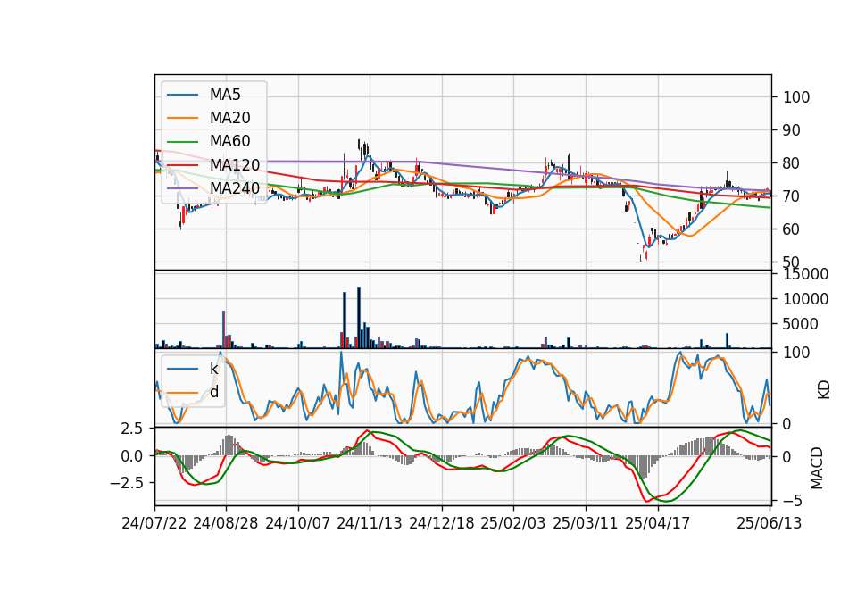Click the MACD axis title
Image resolution: width=857 pixels, height=616 pixels.
[x=816, y=468]
